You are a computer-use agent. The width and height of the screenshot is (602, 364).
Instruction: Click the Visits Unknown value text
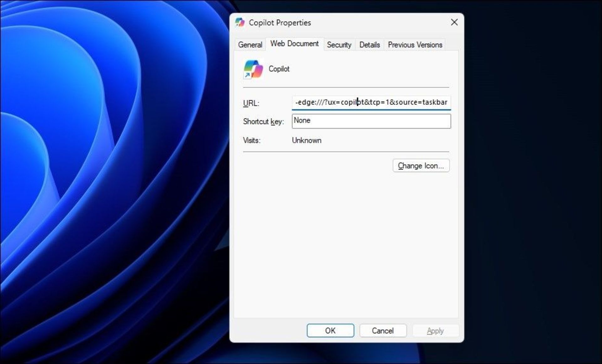pyautogui.click(x=306, y=140)
